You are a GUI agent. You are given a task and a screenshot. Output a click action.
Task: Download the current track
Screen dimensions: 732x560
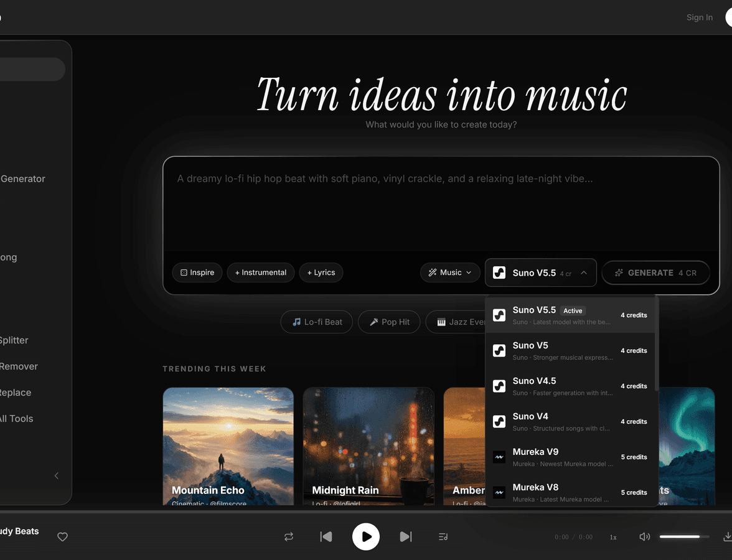[x=727, y=536]
